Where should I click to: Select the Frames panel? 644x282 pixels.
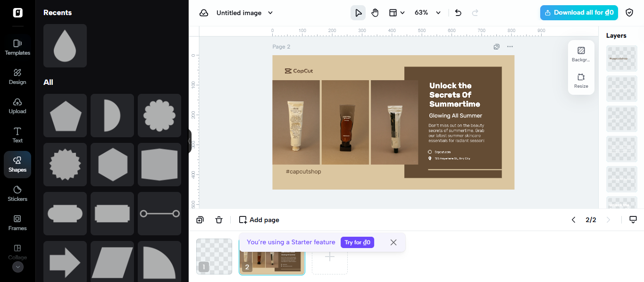17,223
